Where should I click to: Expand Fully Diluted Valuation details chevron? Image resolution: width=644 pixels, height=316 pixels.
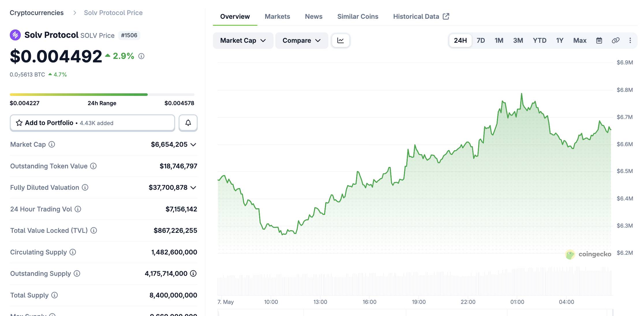[x=193, y=187]
